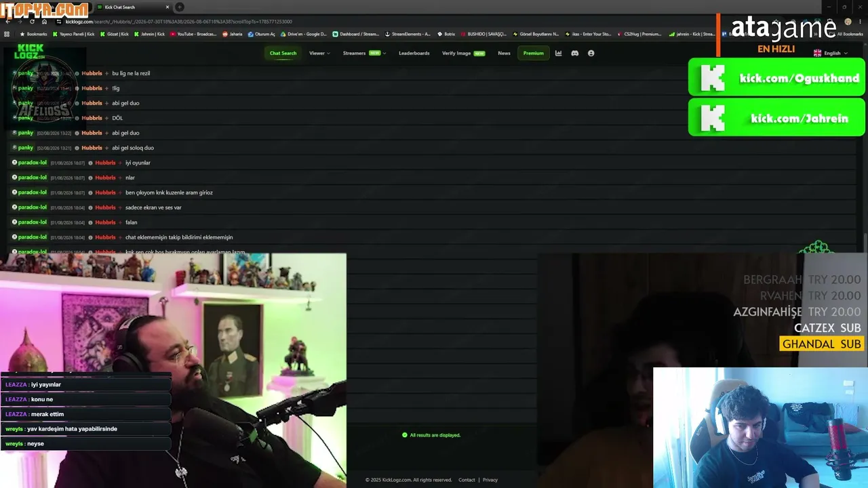Reload the page with browser refresh icon
This screenshot has width=868, height=488.
[32, 22]
